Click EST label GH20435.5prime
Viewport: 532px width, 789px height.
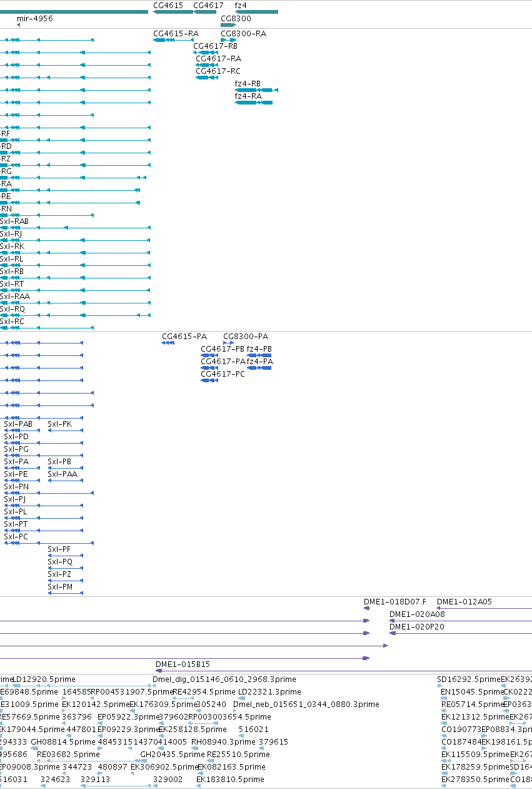pos(173,754)
